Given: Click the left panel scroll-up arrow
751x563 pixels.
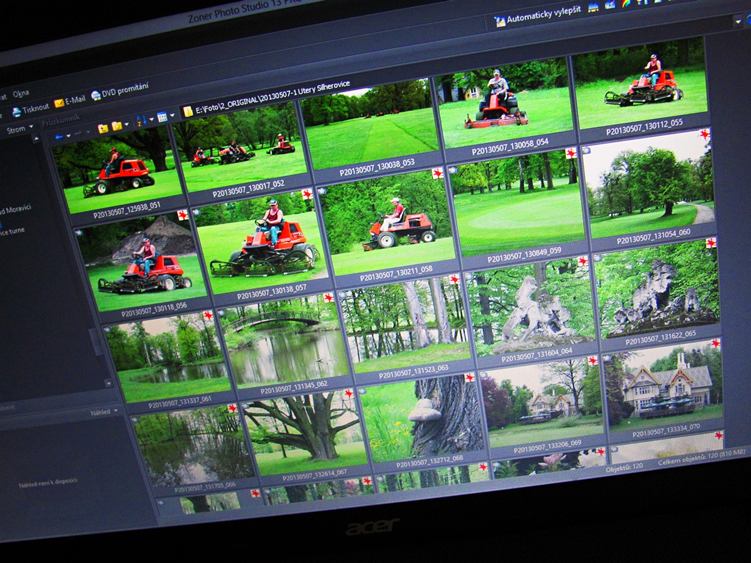Looking at the screenshot, I should pos(35,139).
